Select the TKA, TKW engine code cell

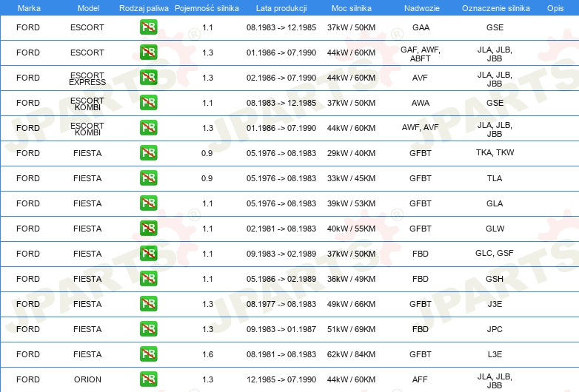495,152
